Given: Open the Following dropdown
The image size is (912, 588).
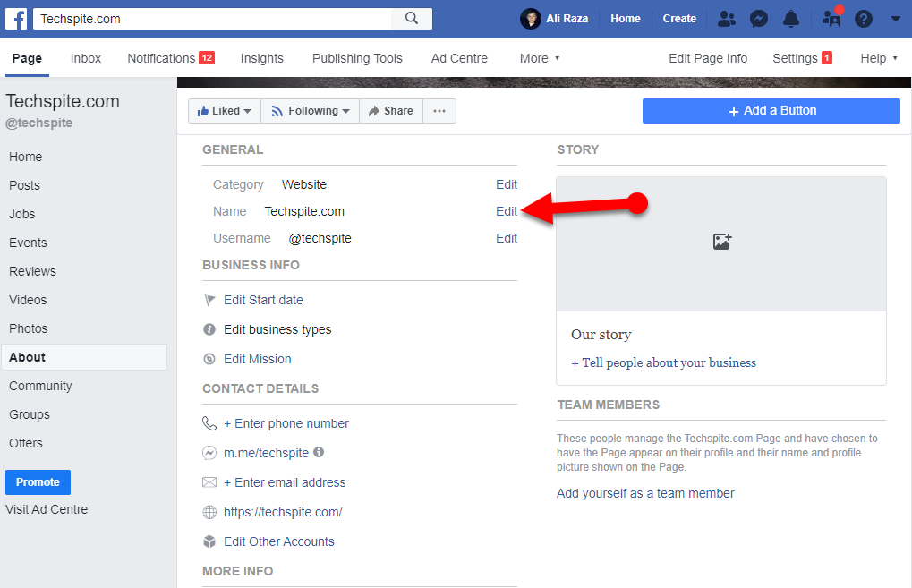Looking at the screenshot, I should [310, 110].
